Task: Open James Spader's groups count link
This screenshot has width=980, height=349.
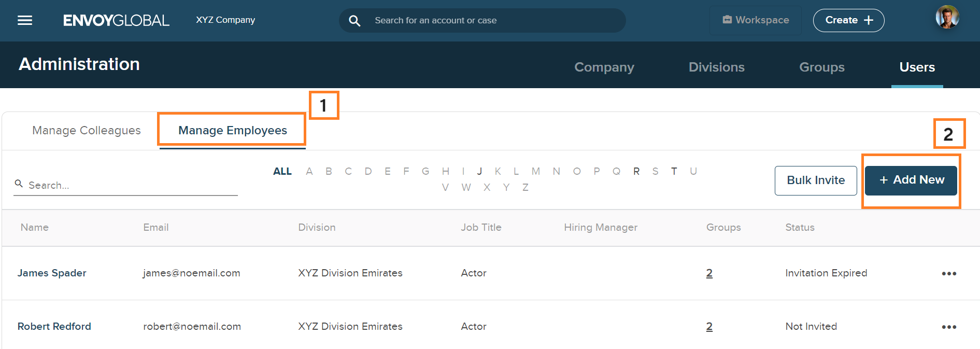Action: tap(709, 273)
